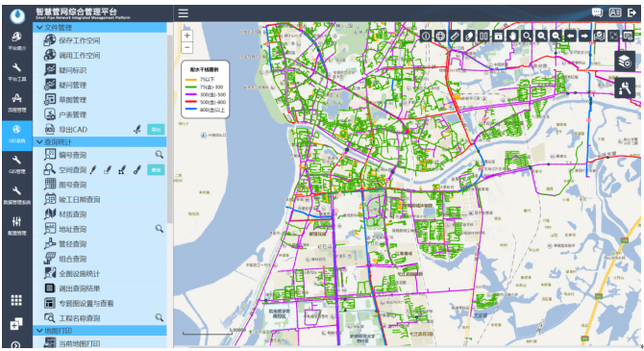This screenshot has width=644, height=351.
Task: Collapse the 地图打印 section
Action: click(x=100, y=331)
